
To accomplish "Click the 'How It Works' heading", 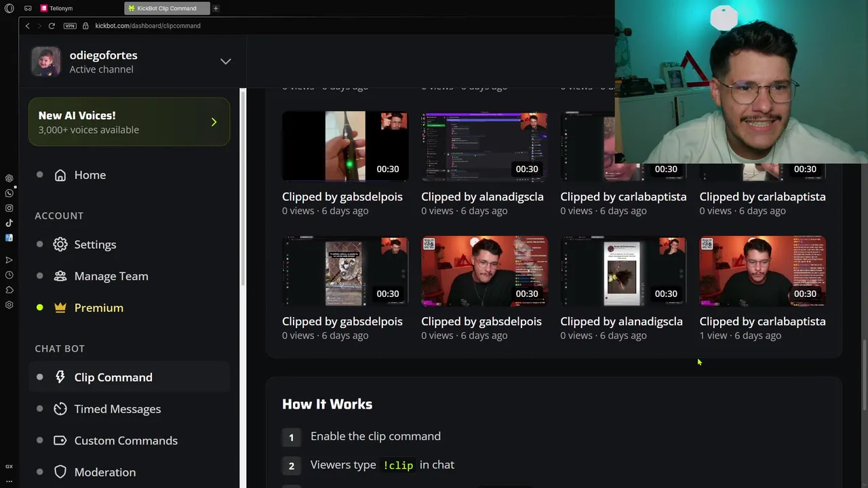I will coord(327,404).
